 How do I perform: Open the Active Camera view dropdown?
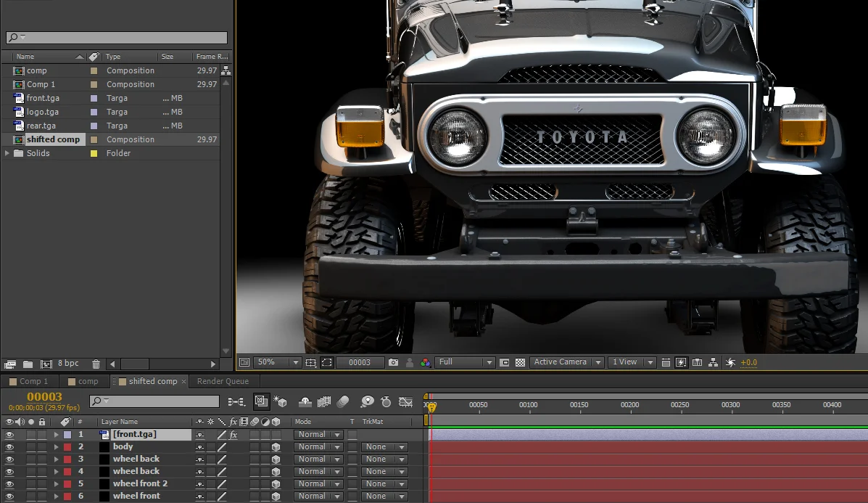[x=566, y=362]
